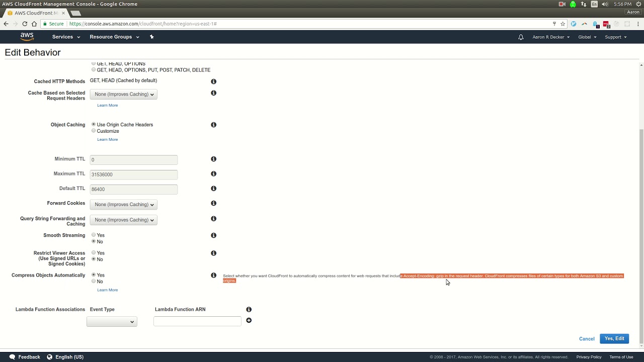Show info icon for Lambda Function ARN

[x=249, y=310]
